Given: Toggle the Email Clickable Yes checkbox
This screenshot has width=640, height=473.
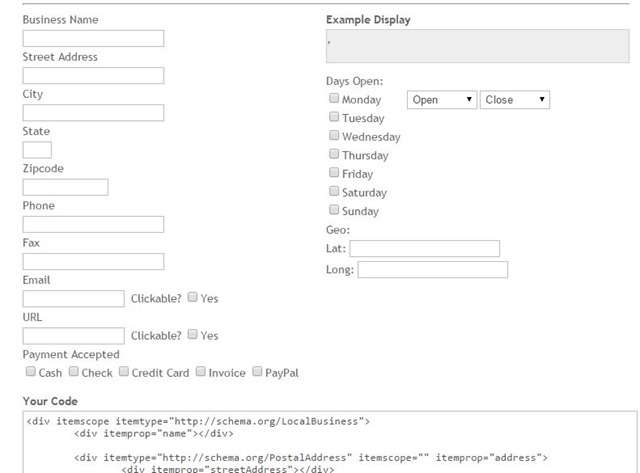Looking at the screenshot, I should point(193,297).
